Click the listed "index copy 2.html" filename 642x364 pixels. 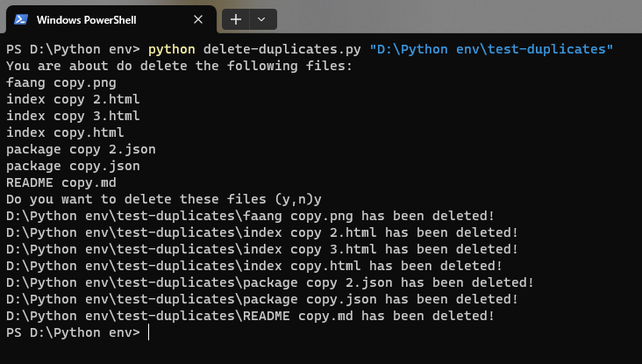tap(73, 99)
